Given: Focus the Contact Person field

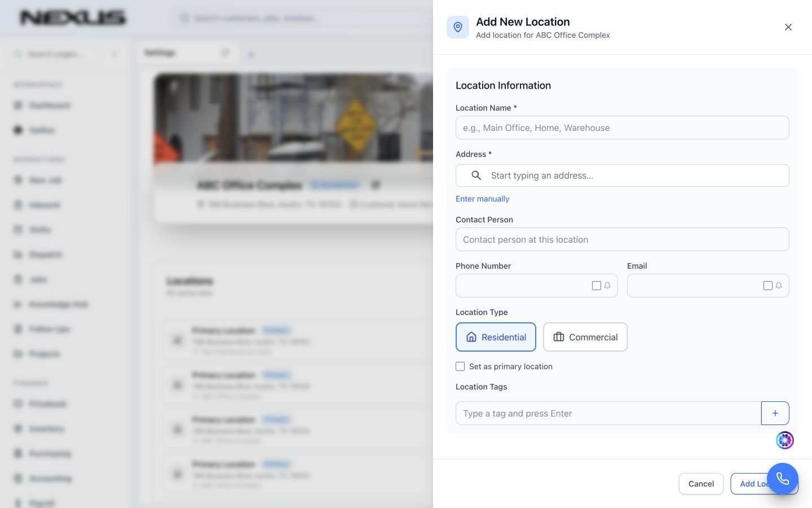Looking at the screenshot, I should 622,239.
